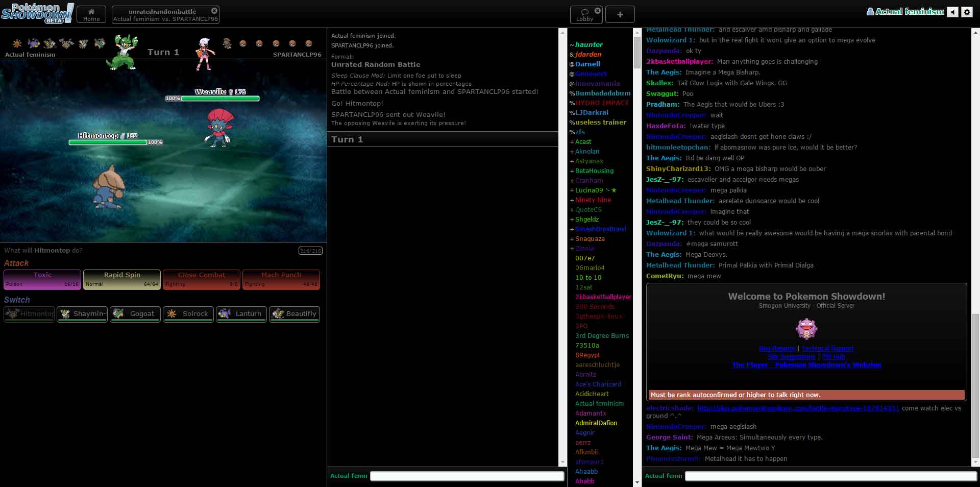Switch to the Lobby tab
The image size is (980, 487).
pyautogui.click(x=586, y=14)
